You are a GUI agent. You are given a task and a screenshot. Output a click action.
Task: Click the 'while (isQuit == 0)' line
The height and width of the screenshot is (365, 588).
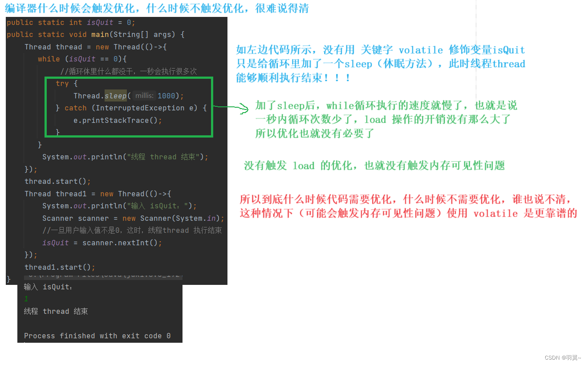click(x=82, y=59)
